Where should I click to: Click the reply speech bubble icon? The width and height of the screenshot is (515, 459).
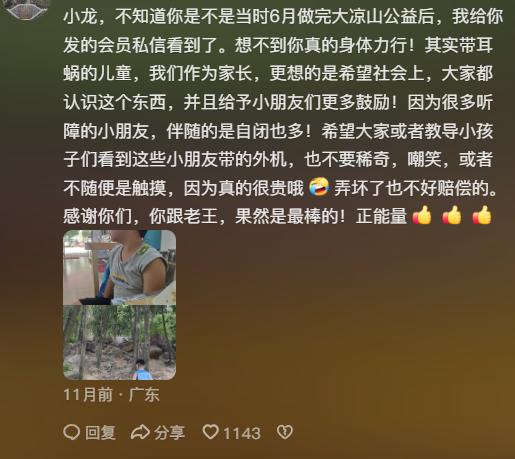71,432
